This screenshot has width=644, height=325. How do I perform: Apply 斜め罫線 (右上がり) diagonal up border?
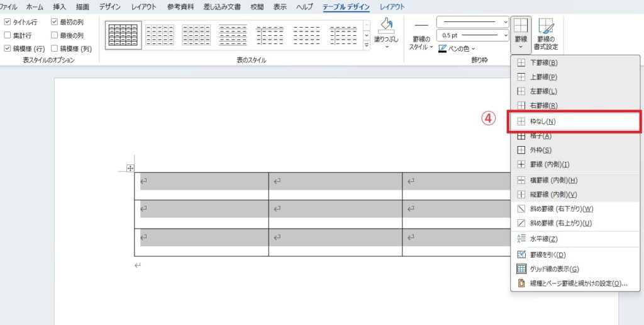point(575,224)
